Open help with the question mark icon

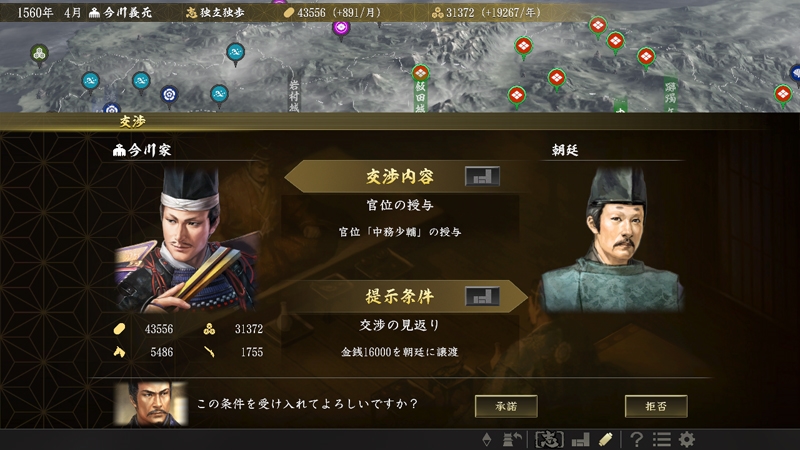636,439
